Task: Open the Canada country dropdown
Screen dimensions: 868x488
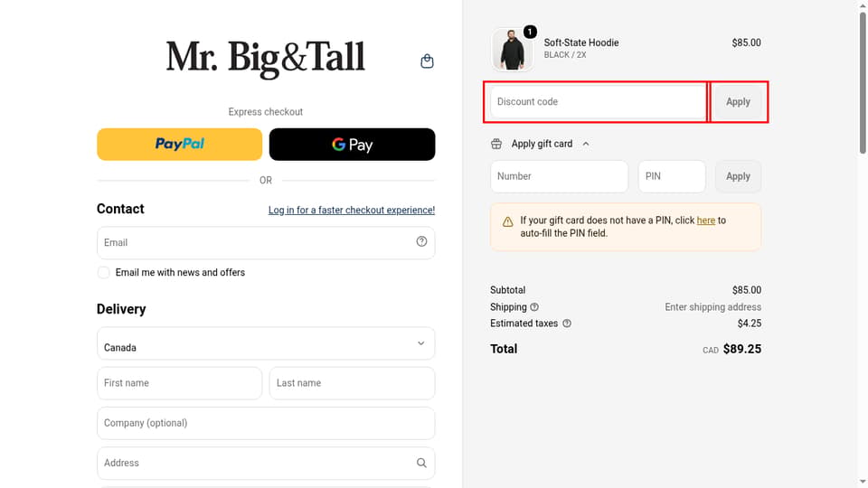Action: coord(266,343)
